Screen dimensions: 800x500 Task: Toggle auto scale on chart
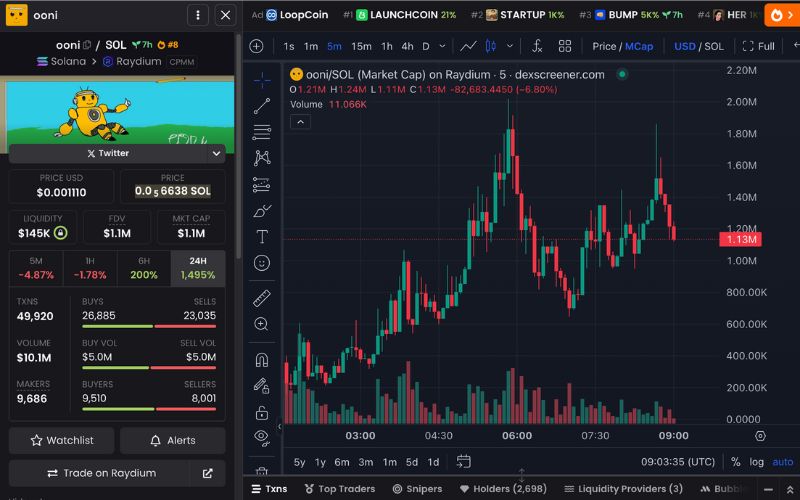(x=782, y=462)
